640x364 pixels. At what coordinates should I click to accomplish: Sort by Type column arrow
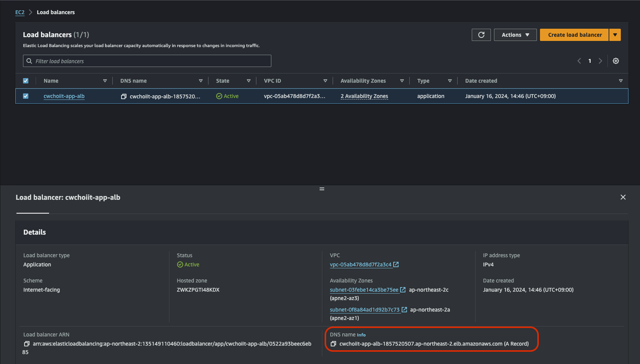click(450, 81)
